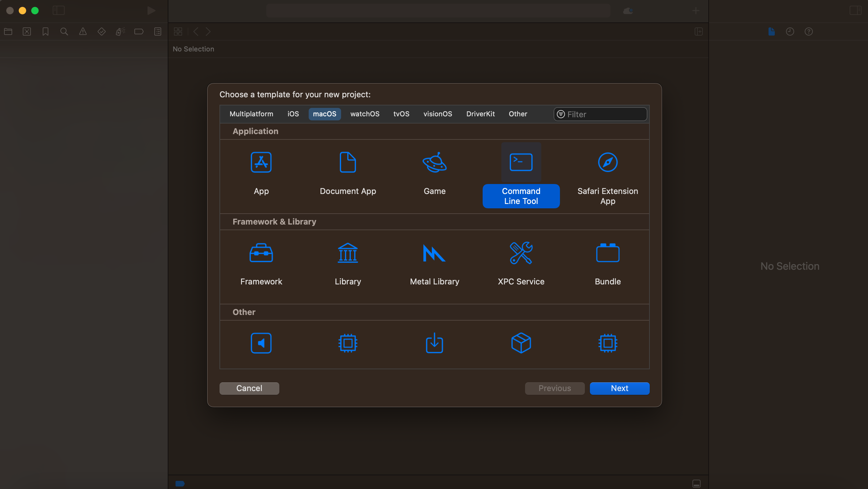Open the Find navigator magnifier icon
The height and width of the screenshot is (489, 868).
tap(64, 31)
